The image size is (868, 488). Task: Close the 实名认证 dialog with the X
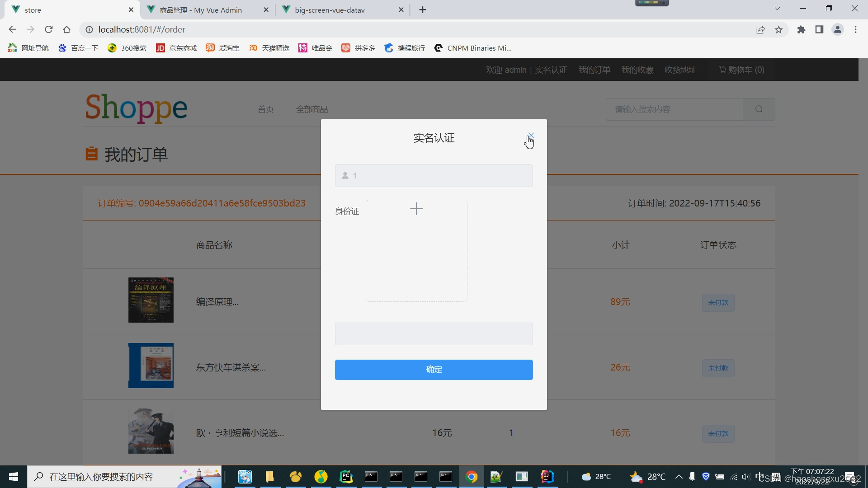click(531, 136)
